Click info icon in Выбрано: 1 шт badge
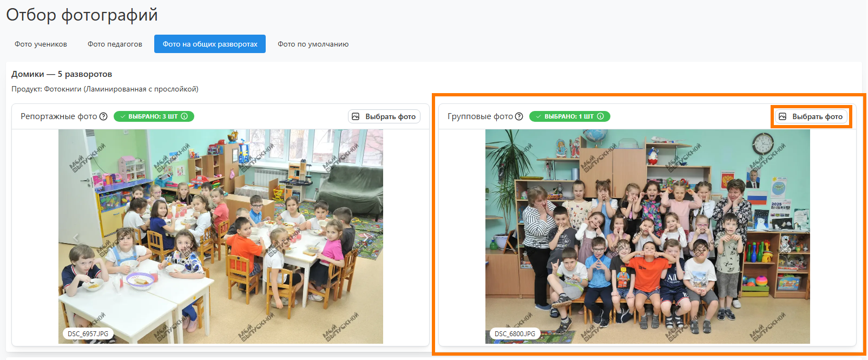This screenshot has width=868, height=360. click(601, 116)
